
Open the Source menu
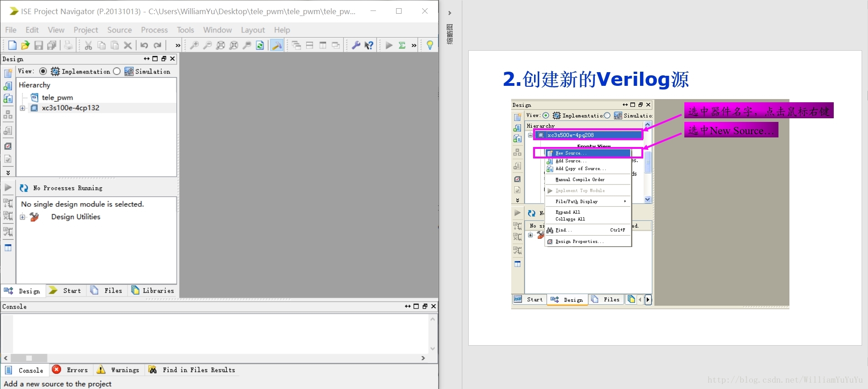(120, 30)
